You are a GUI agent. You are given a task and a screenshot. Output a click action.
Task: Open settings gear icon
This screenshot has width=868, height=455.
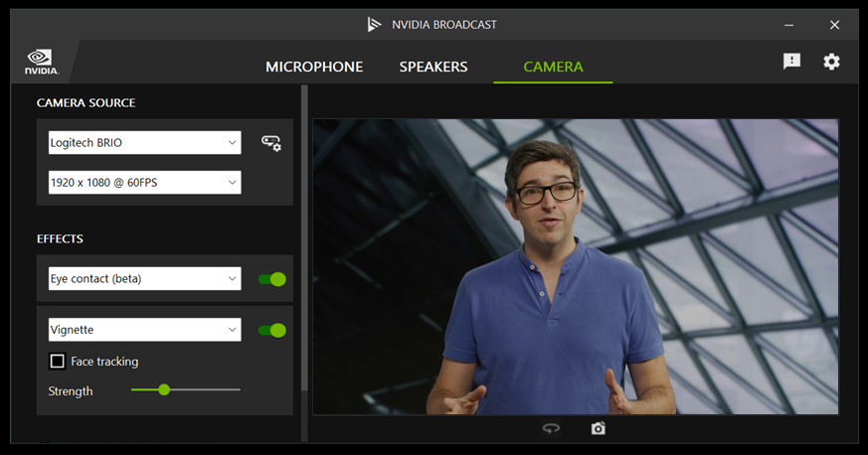point(831,62)
